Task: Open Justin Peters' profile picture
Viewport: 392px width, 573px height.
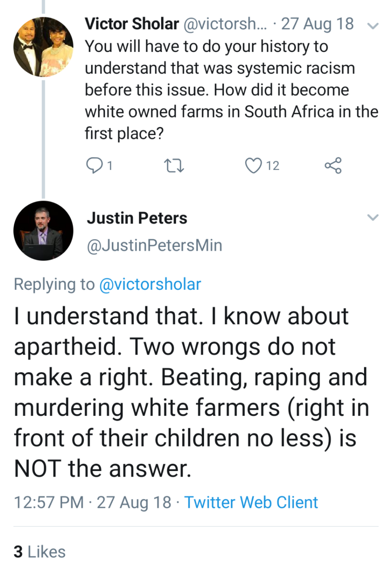Action: (43, 231)
